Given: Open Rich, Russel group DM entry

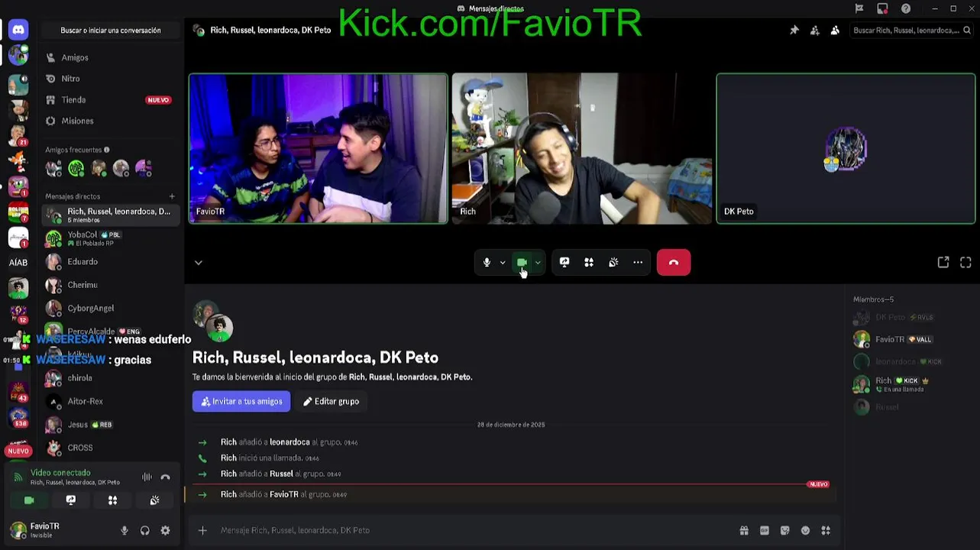Looking at the screenshot, I should pyautogui.click(x=110, y=215).
